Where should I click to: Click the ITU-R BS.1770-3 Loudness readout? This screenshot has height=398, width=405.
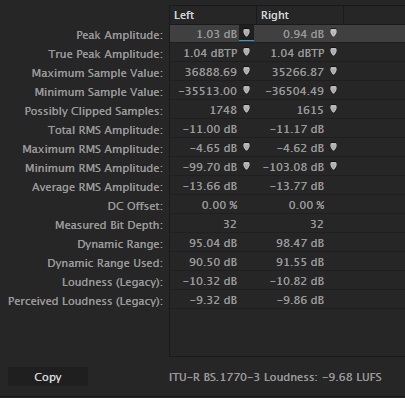[x=275, y=377]
